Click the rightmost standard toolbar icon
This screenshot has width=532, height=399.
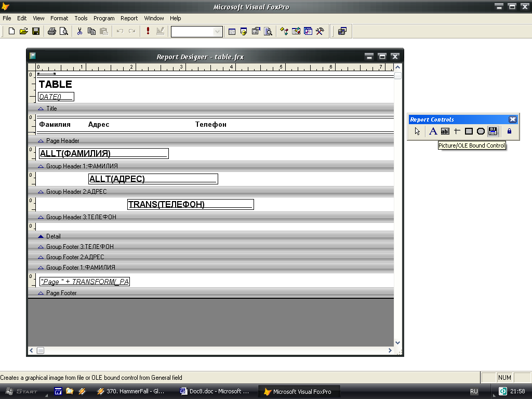pos(342,32)
